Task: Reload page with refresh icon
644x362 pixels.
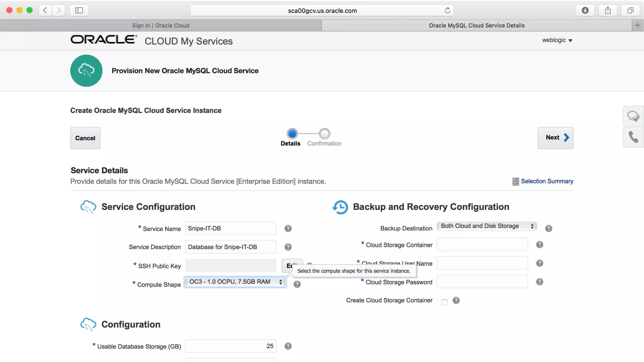Action: tap(447, 10)
